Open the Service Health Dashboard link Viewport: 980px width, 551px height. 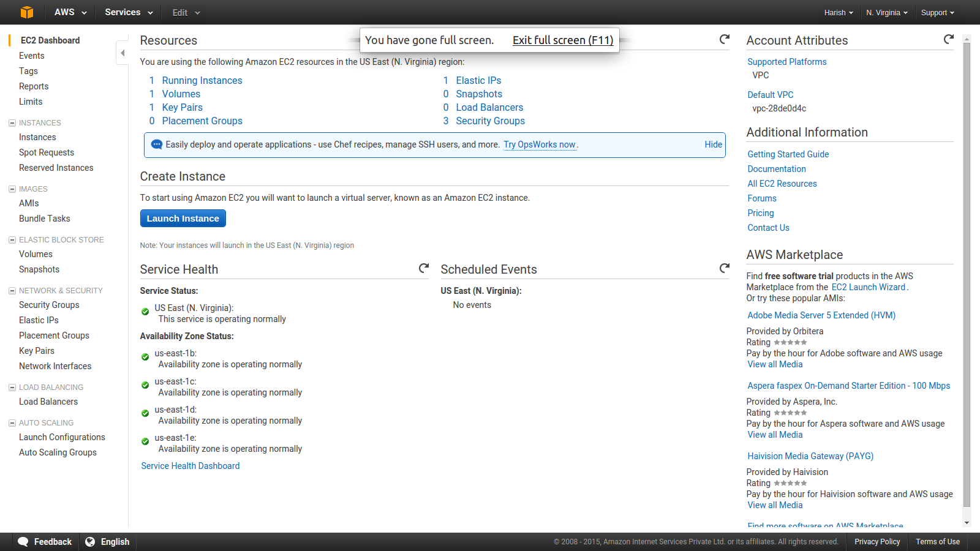click(x=190, y=466)
